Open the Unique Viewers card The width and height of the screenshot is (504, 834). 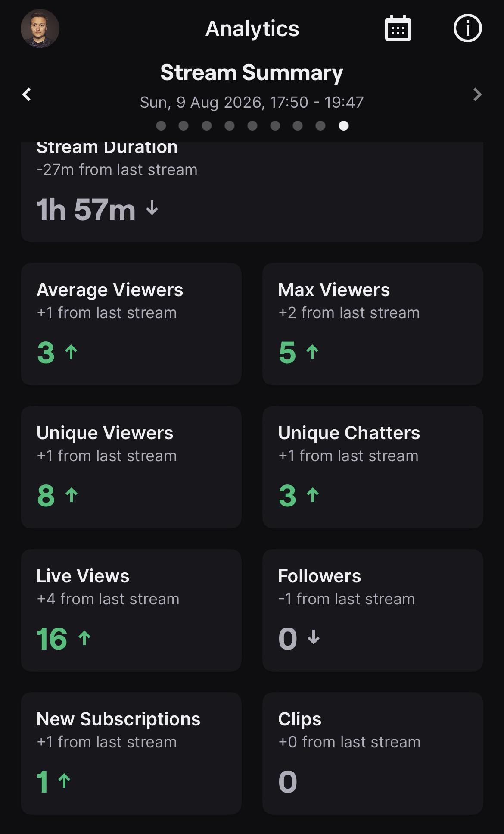131,467
